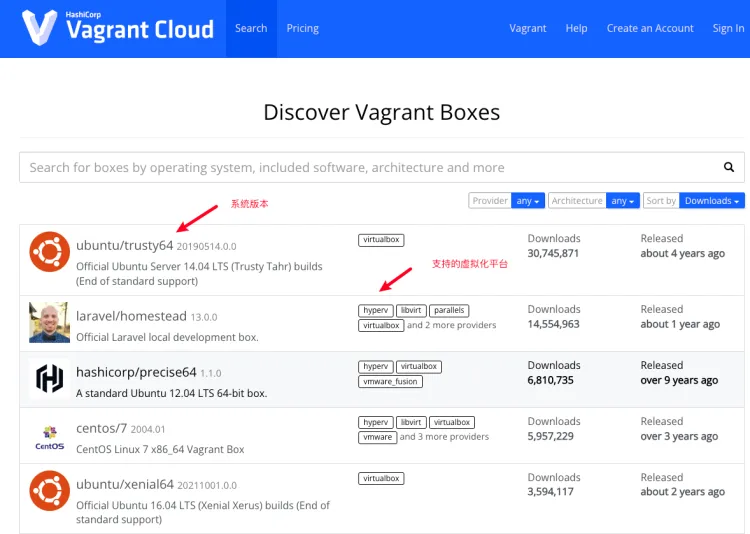Viewport: 750px width, 534px height.
Task: Open the ubuntu/trusty64 box link
Action: click(124, 245)
